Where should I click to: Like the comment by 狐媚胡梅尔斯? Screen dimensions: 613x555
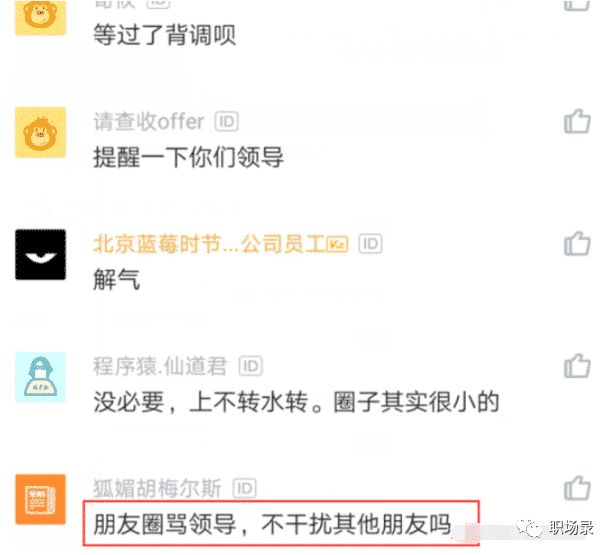577,488
